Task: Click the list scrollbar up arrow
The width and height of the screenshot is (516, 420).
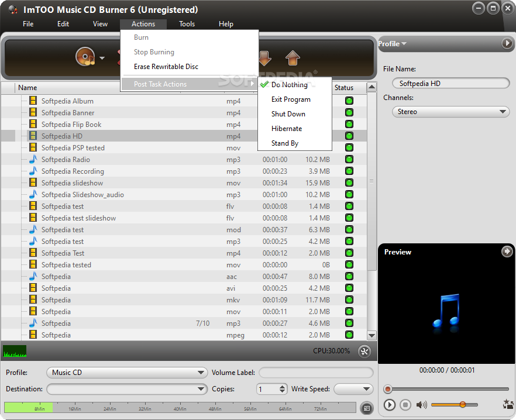Action: pyautogui.click(x=371, y=87)
